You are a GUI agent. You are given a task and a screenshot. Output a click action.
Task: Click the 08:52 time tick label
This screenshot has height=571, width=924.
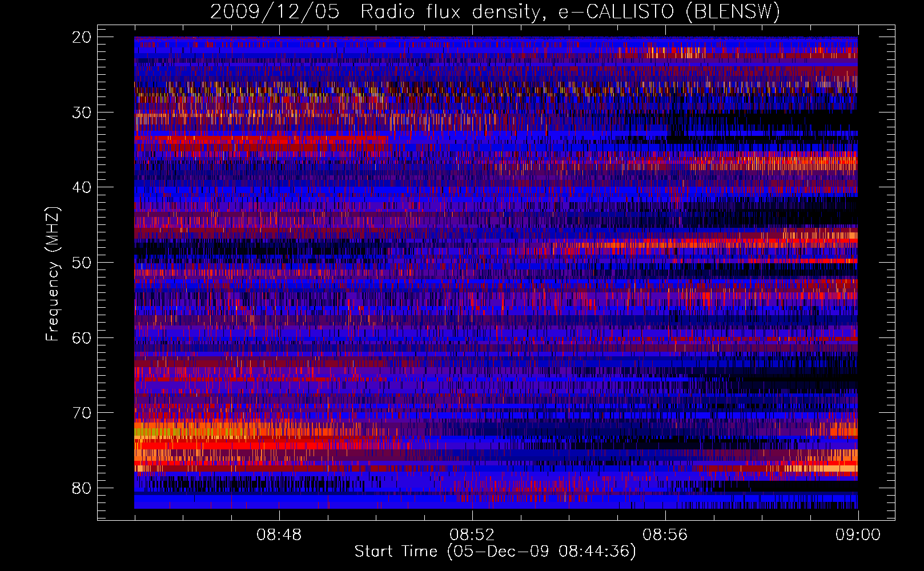click(472, 535)
